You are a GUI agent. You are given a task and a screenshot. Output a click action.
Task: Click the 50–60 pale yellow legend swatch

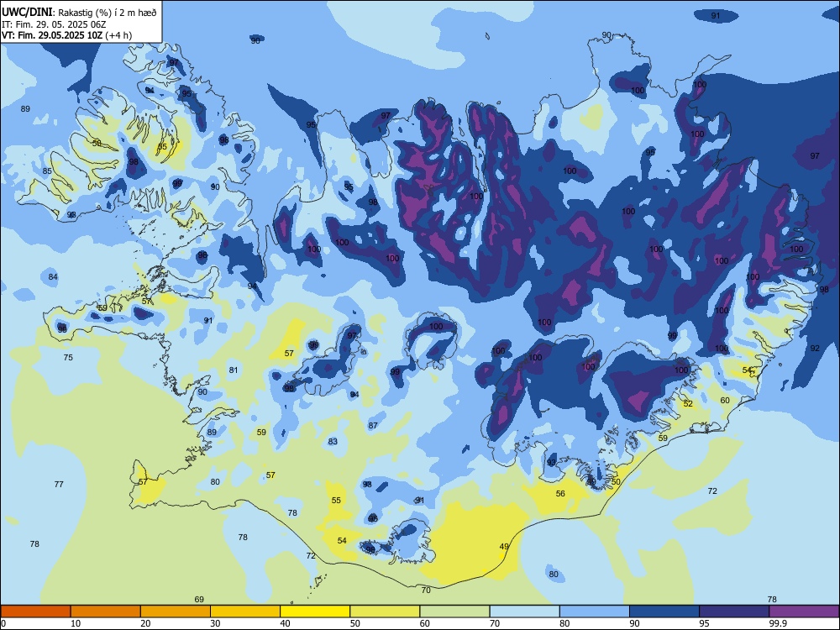pyautogui.click(x=385, y=612)
